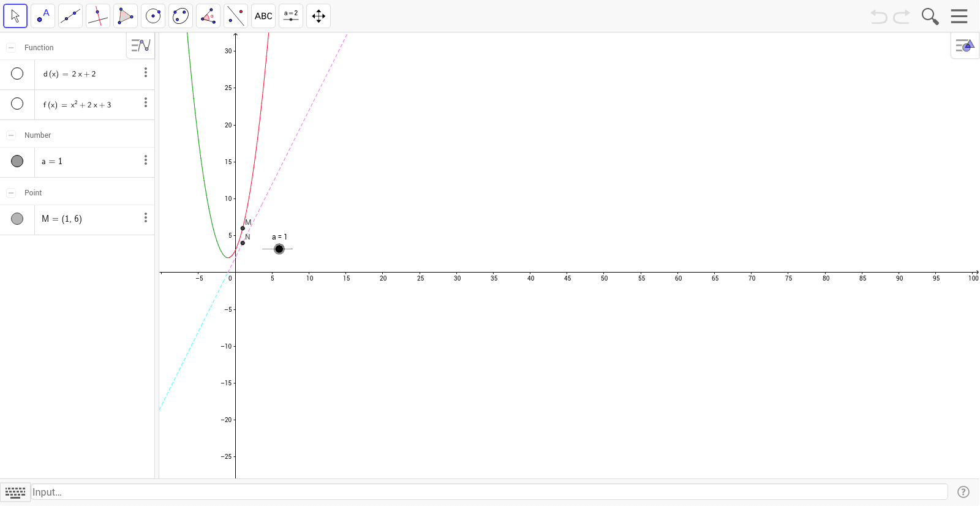Select the ABC Text tool
The height and width of the screenshot is (506, 980).
[x=263, y=16]
